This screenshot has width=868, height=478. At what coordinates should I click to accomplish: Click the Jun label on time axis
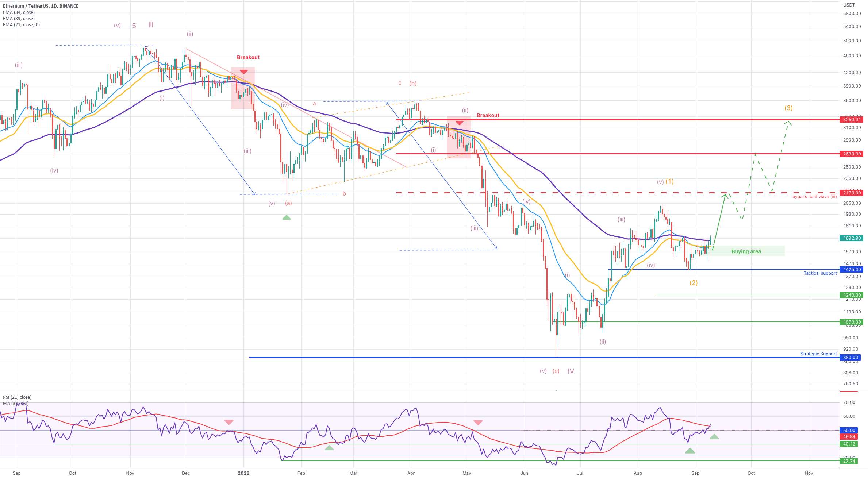[524, 473]
